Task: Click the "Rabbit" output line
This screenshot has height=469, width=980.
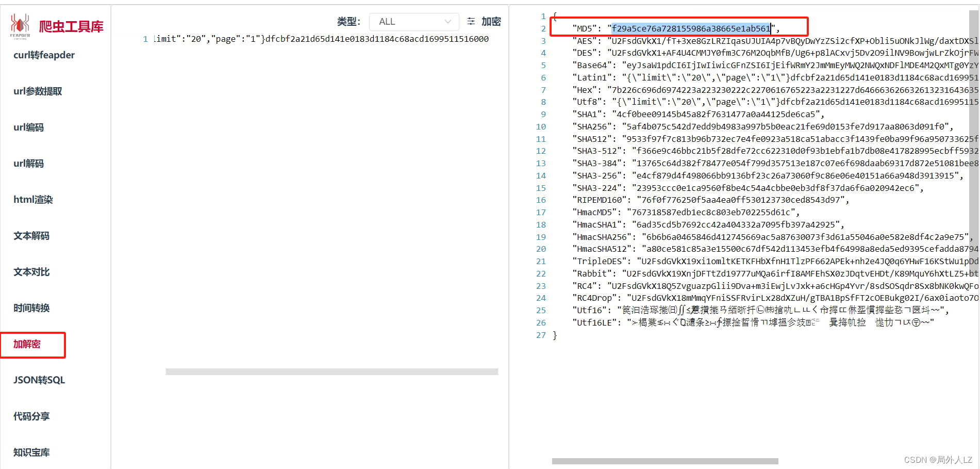Action: (775, 274)
